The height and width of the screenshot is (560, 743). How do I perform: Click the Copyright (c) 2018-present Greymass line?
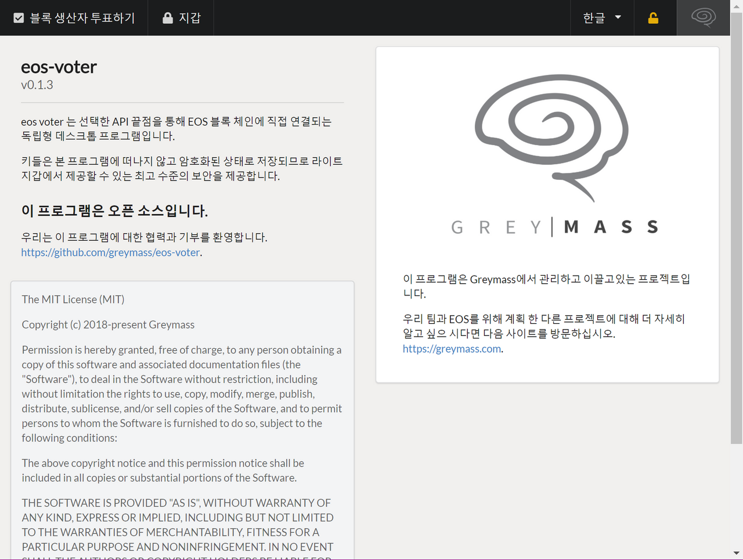tap(108, 325)
